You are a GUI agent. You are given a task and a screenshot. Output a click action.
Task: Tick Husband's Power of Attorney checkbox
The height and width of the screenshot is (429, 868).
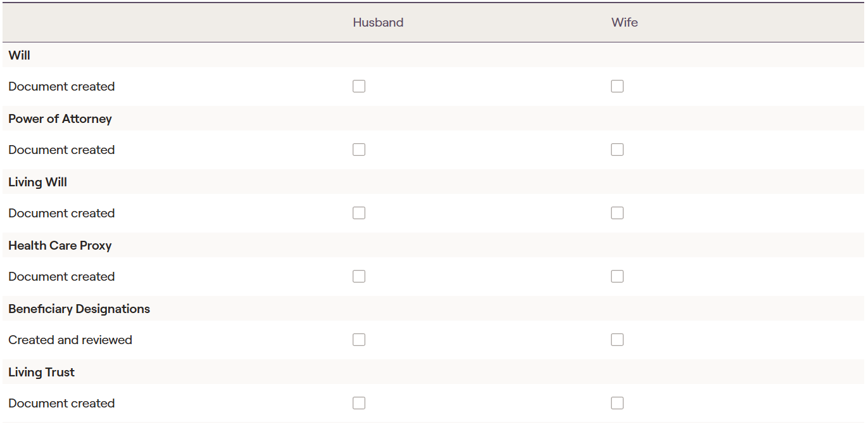pos(359,150)
